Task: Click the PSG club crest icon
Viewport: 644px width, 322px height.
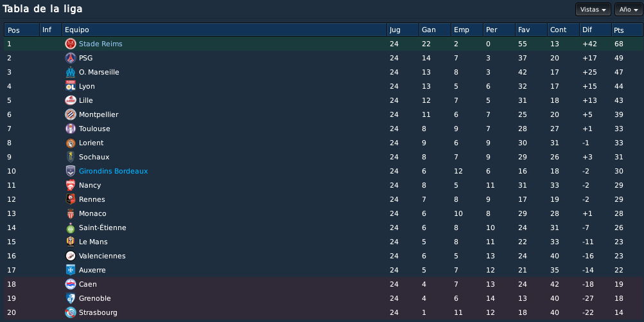Action: (71, 58)
